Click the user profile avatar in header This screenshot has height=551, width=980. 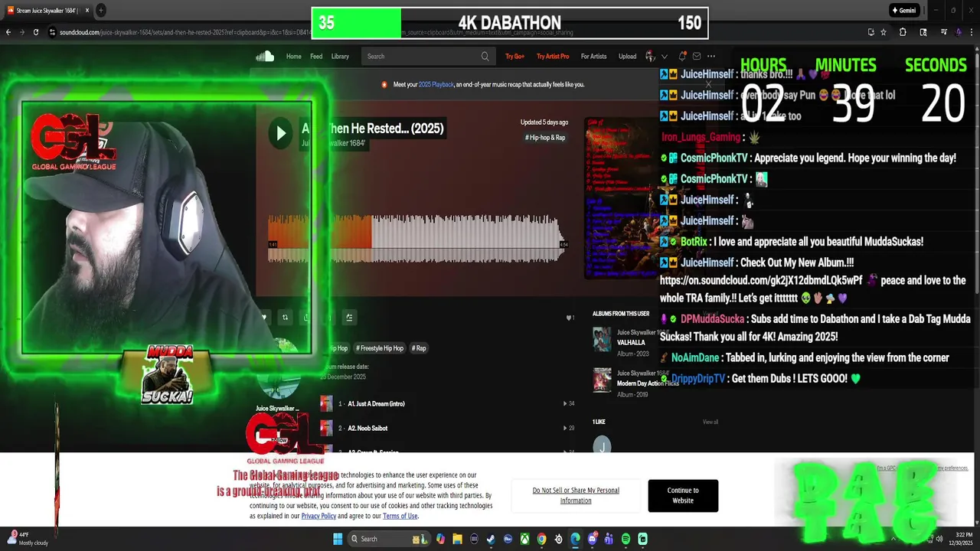(x=650, y=56)
